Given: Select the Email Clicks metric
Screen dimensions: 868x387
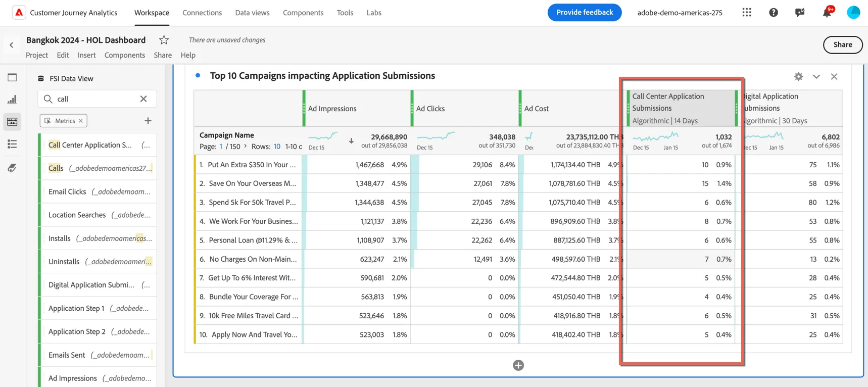Looking at the screenshot, I should point(98,191).
